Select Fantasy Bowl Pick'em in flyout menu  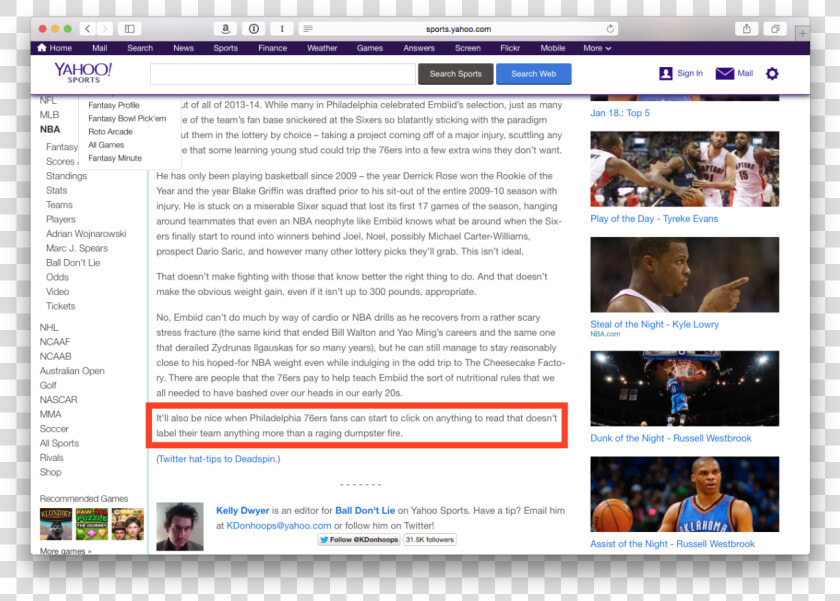(127, 118)
